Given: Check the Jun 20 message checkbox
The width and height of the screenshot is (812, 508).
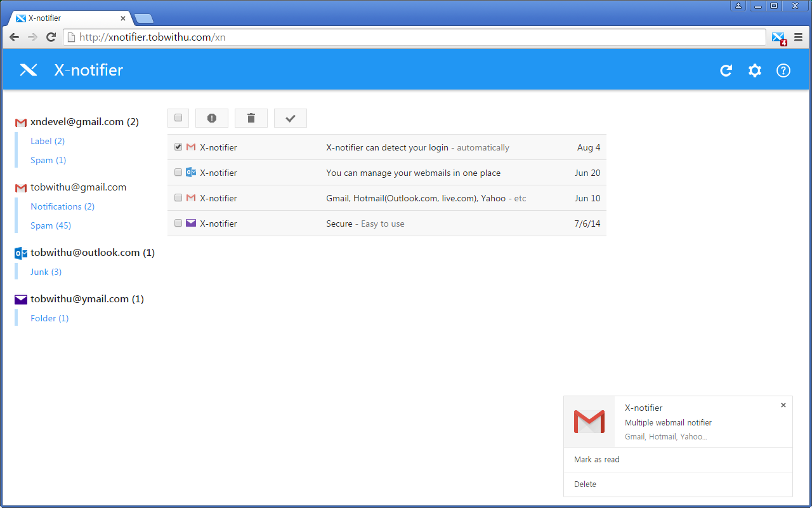Looking at the screenshot, I should click(178, 172).
